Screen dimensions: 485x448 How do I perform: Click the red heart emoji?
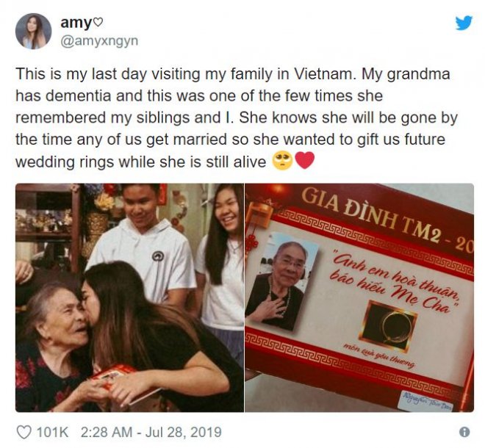305,161
